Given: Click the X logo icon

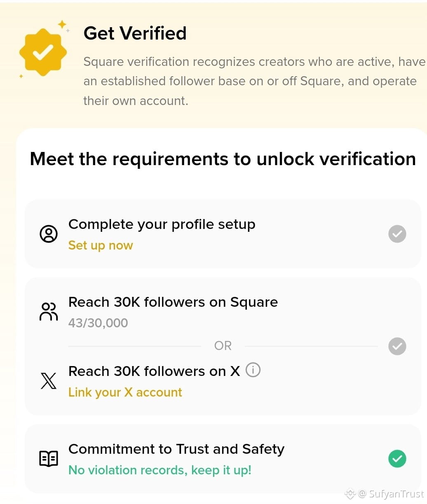Looking at the screenshot, I should [x=49, y=381].
